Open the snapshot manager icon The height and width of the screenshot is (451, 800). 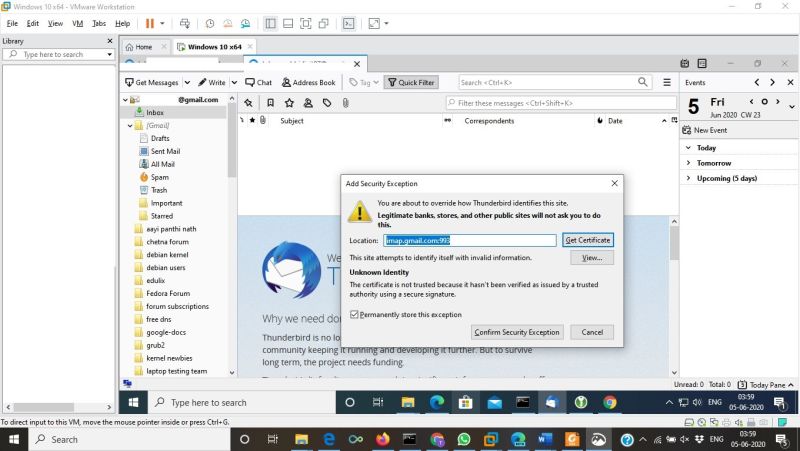pos(245,23)
